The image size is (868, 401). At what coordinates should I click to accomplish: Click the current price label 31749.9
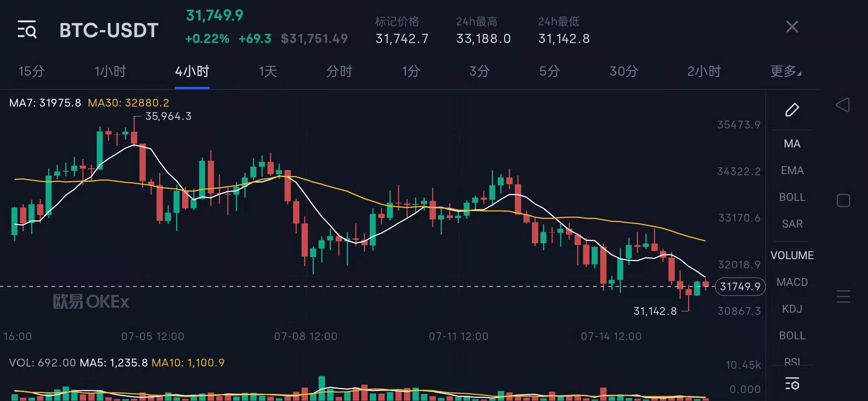tap(740, 287)
